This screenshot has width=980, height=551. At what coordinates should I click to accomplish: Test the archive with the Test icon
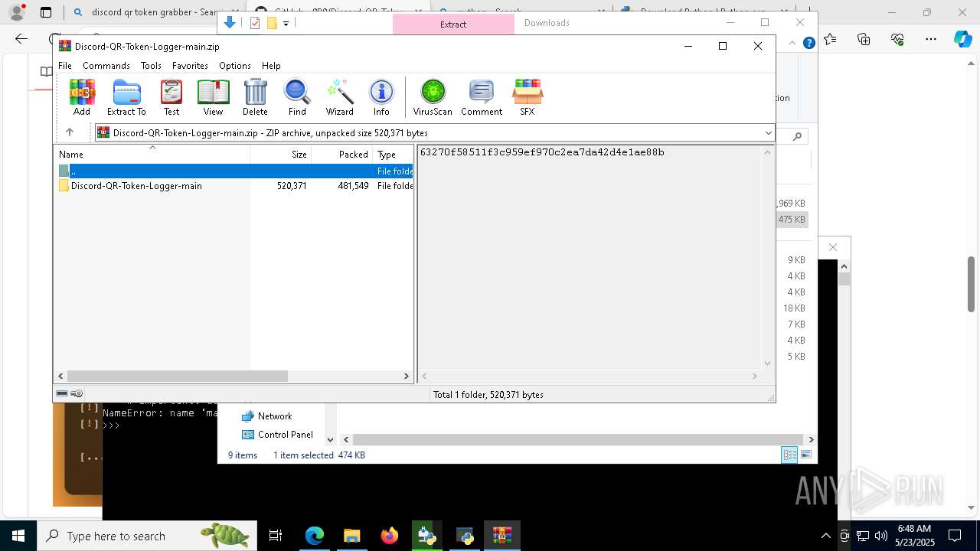[x=171, y=97]
